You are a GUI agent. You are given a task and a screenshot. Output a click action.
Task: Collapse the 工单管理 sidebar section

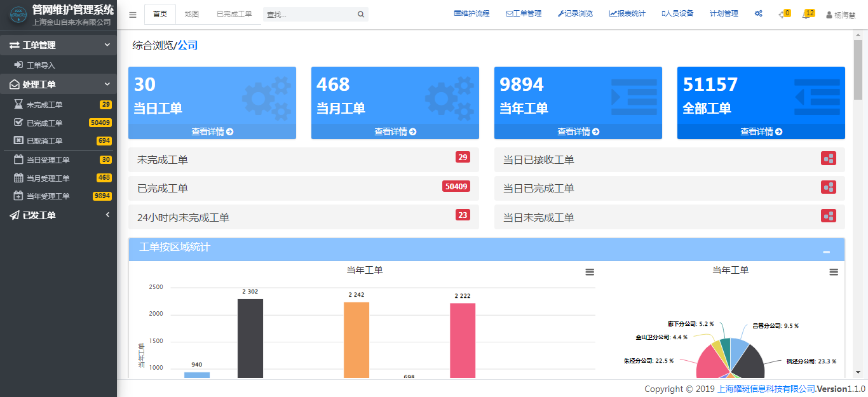tap(107, 45)
